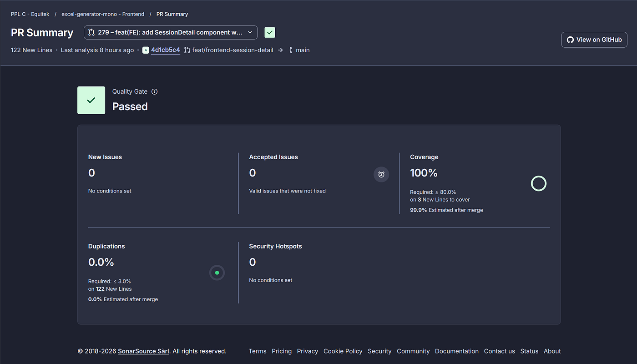
Task: Click the accepted issues snooze icon
Action: point(381,174)
